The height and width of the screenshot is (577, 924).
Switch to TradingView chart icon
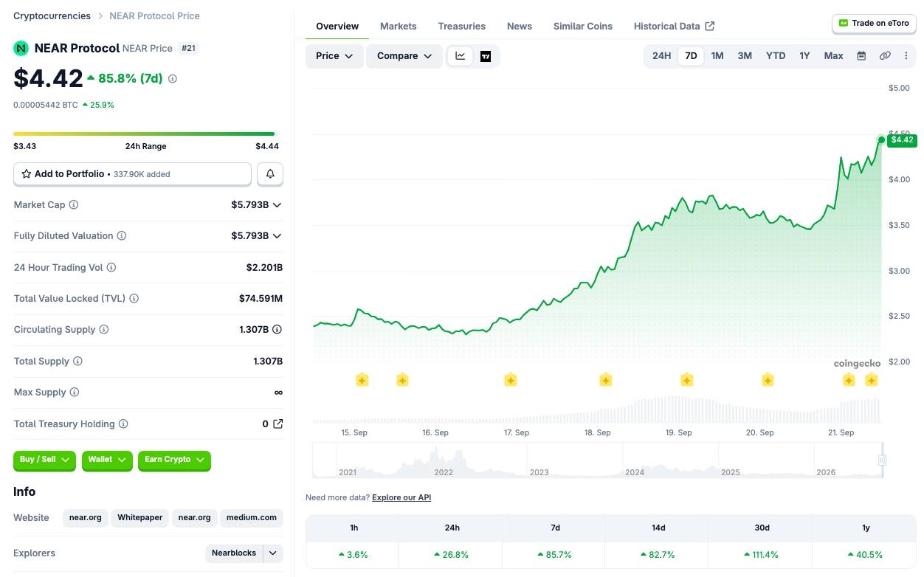click(x=486, y=56)
